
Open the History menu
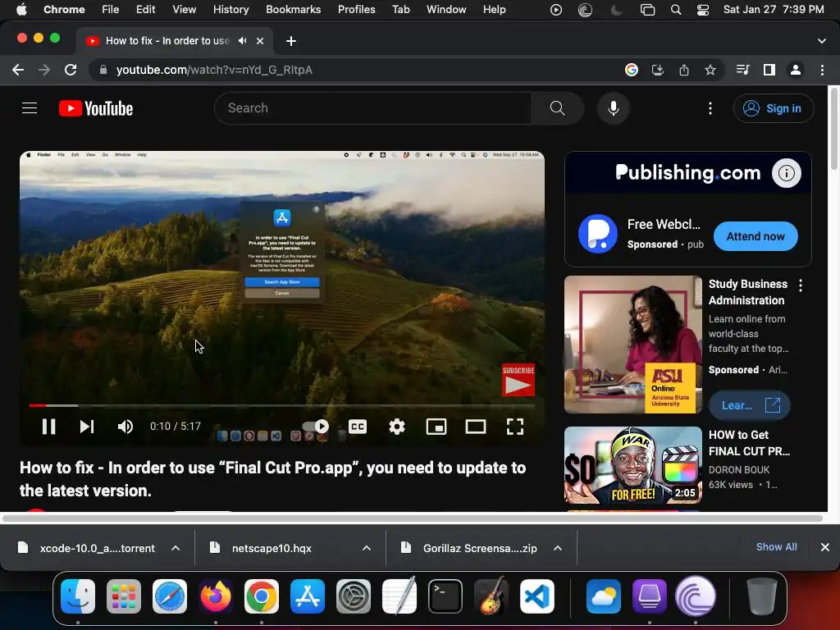pos(231,9)
